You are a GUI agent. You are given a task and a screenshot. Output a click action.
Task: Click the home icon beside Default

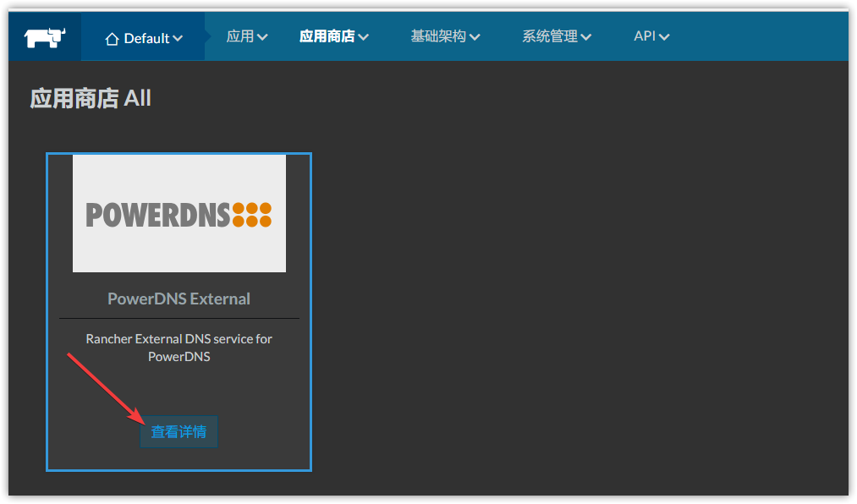point(112,39)
